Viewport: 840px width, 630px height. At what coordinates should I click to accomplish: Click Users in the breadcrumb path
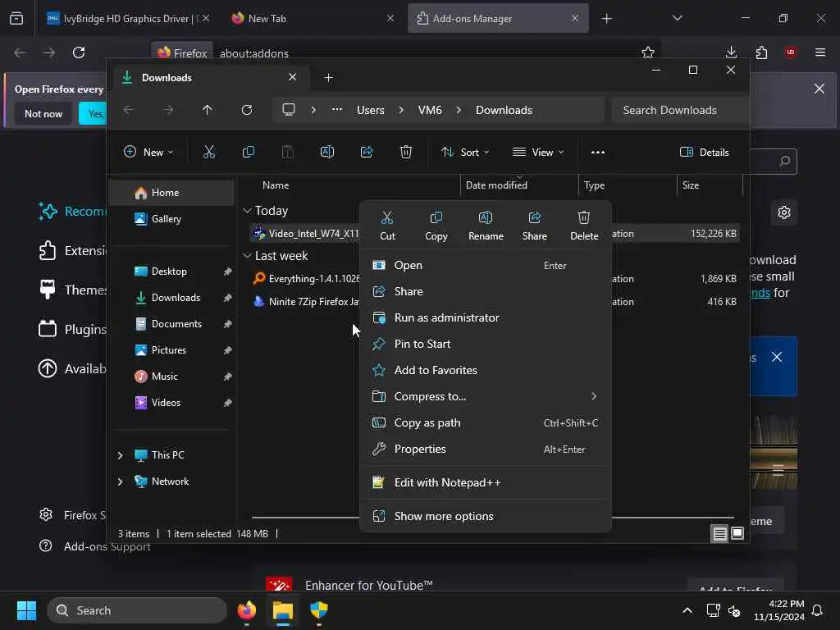tap(371, 110)
